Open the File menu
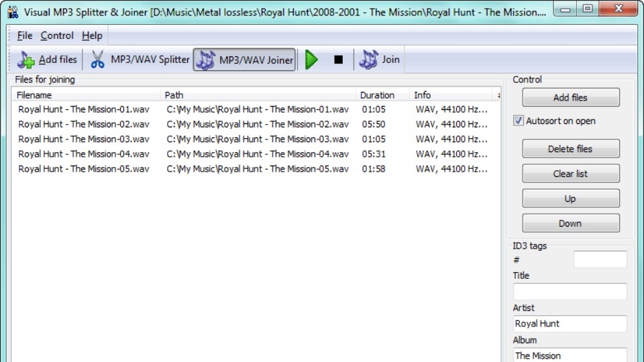This screenshot has height=362, width=644. [25, 36]
